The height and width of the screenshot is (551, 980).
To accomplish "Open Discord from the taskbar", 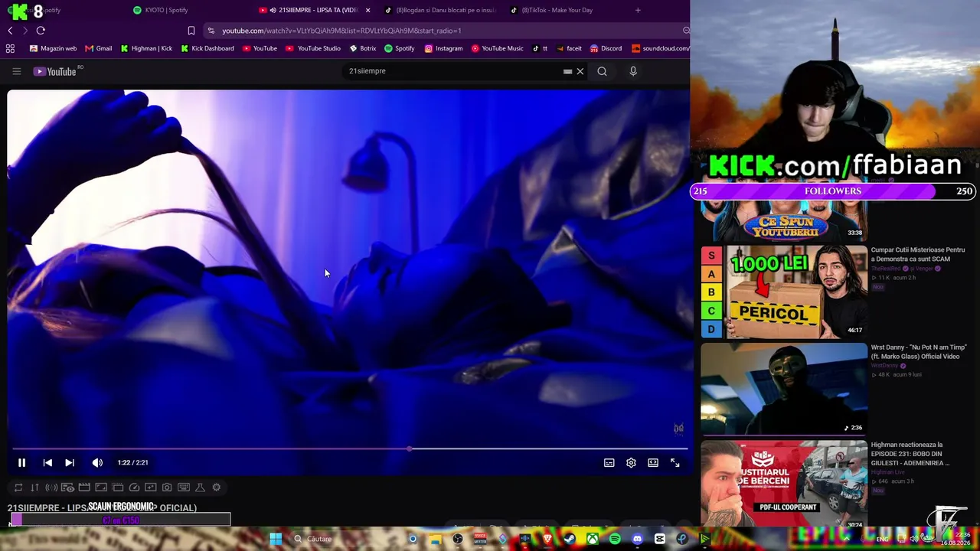I will pyautogui.click(x=637, y=539).
